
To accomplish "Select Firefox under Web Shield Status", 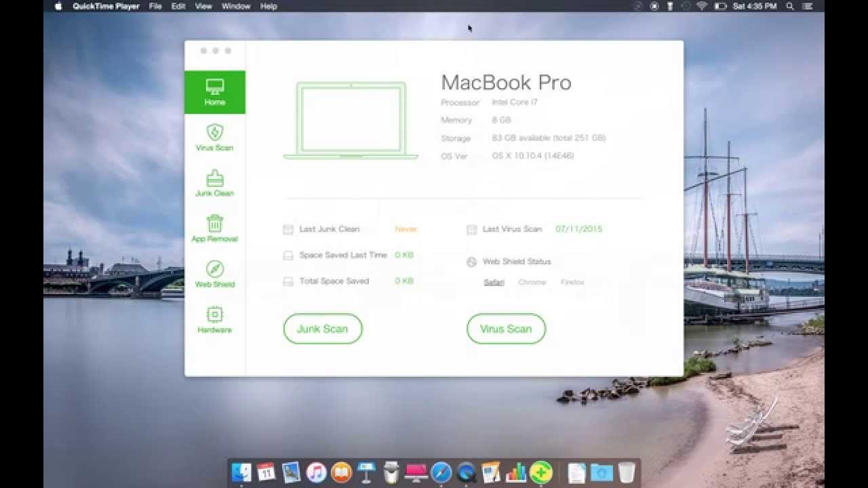I will 572,282.
